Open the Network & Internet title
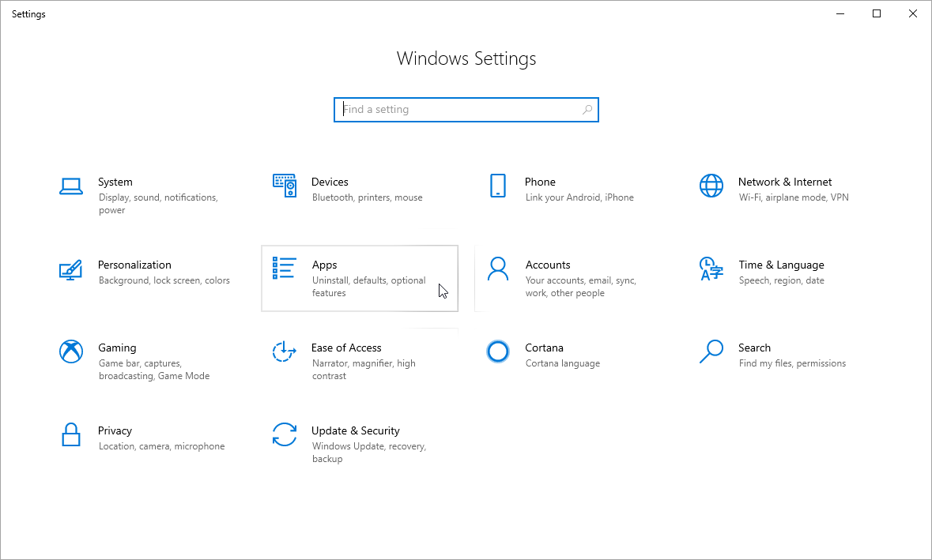 click(785, 182)
